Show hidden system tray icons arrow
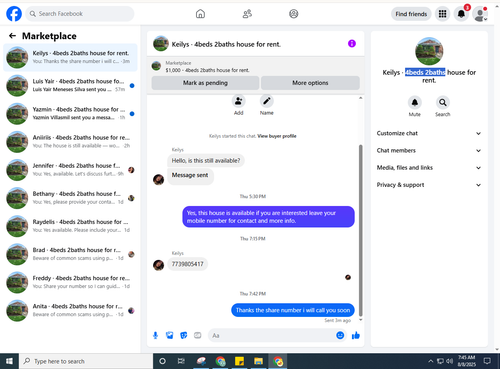The width and height of the screenshot is (500, 369). 431,361
